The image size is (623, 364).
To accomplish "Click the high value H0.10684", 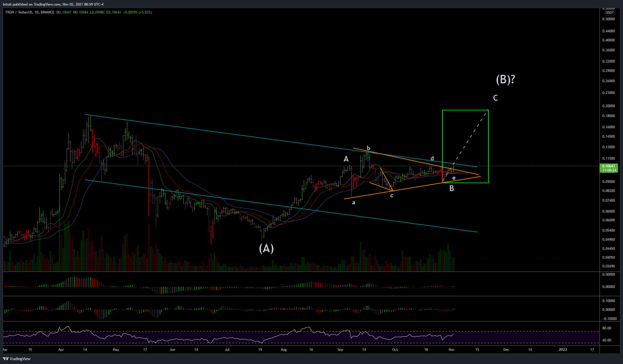I will pos(80,12).
